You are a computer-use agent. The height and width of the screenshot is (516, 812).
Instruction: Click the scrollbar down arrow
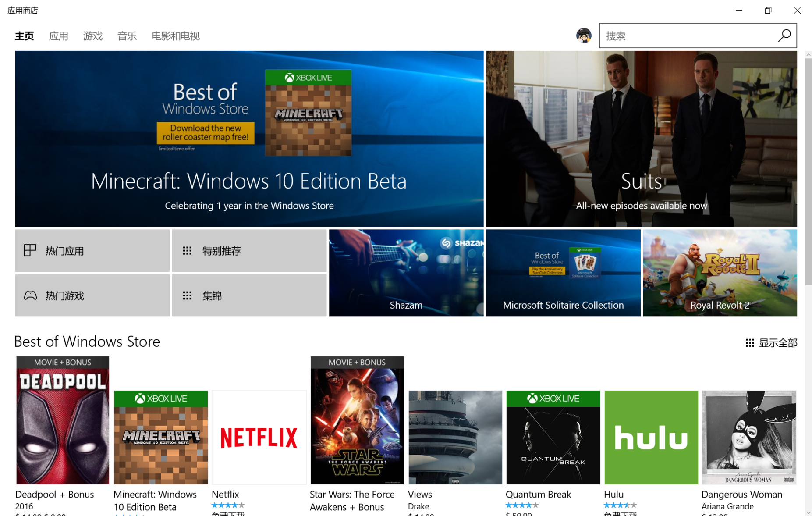click(808, 512)
